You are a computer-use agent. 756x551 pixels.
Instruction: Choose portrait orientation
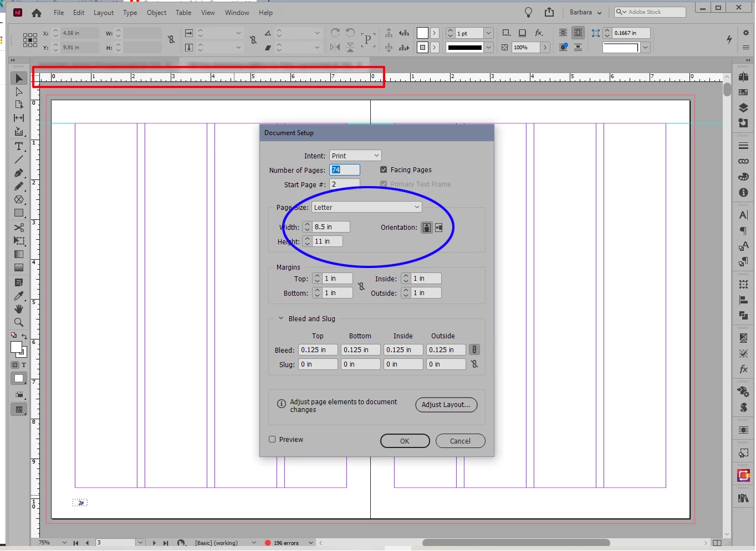(x=426, y=228)
